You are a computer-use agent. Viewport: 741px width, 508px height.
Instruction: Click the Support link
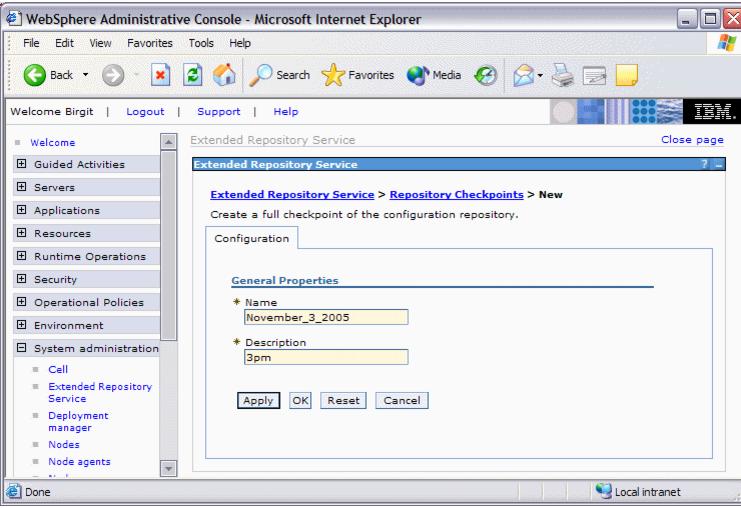click(x=219, y=112)
